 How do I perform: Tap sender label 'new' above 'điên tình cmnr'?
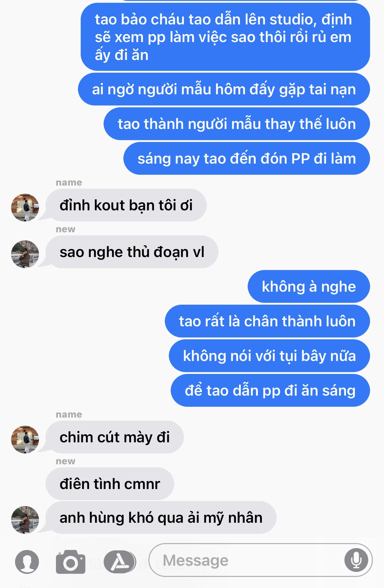click(66, 461)
